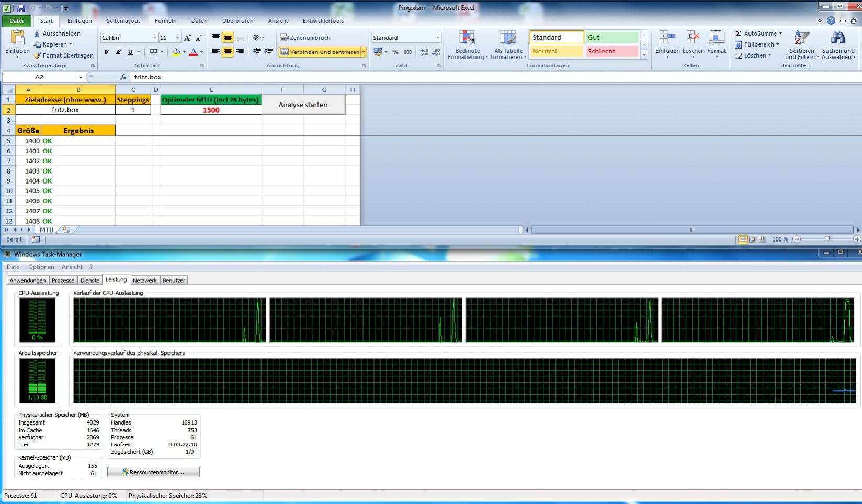The image size is (862, 504).
Task: Click the Analyse starten button
Action: tap(303, 105)
